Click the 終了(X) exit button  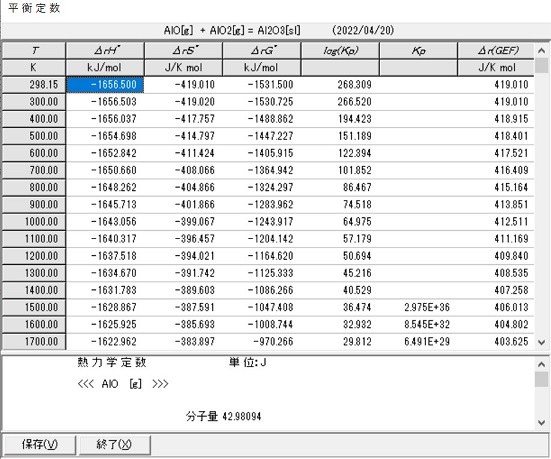click(x=115, y=445)
